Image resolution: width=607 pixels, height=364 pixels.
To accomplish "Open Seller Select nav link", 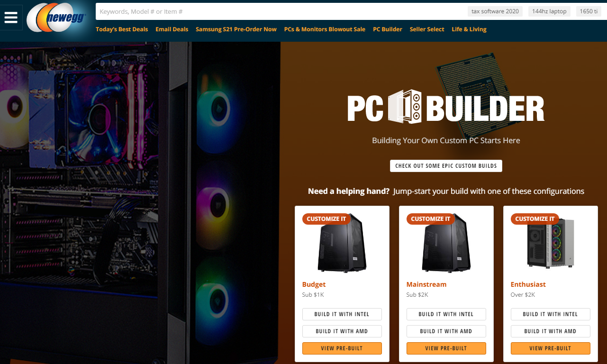I will [427, 29].
